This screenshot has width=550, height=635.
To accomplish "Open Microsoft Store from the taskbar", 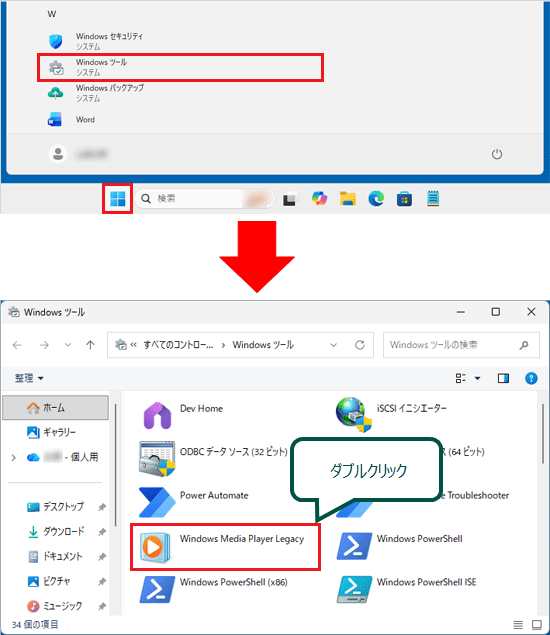I will pos(404,199).
